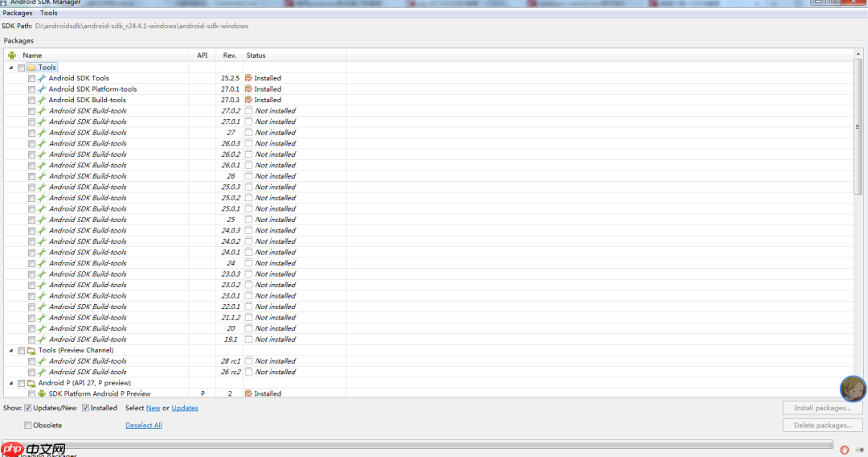Click the scrollbar up arrow
This screenshot has width=868, height=457.
(x=858, y=54)
